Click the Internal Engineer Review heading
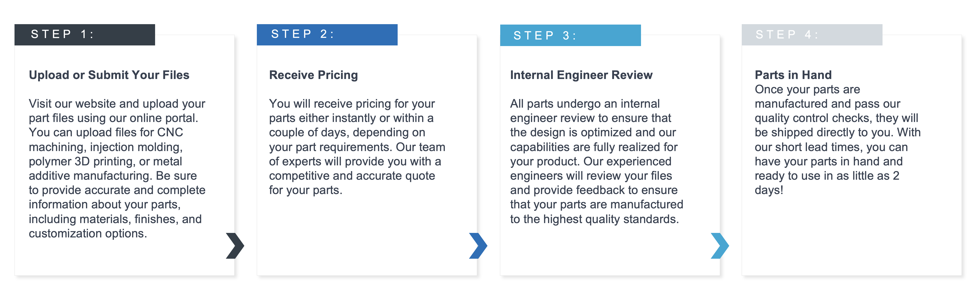980x298 pixels. [x=581, y=75]
